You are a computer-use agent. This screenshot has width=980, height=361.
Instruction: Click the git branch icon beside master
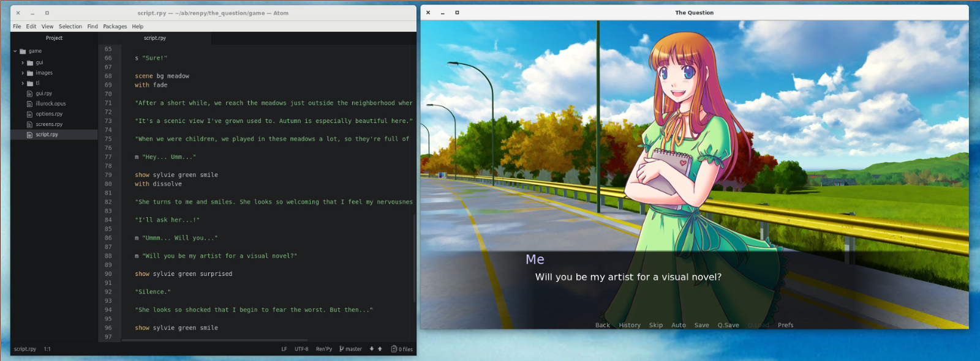pos(341,349)
